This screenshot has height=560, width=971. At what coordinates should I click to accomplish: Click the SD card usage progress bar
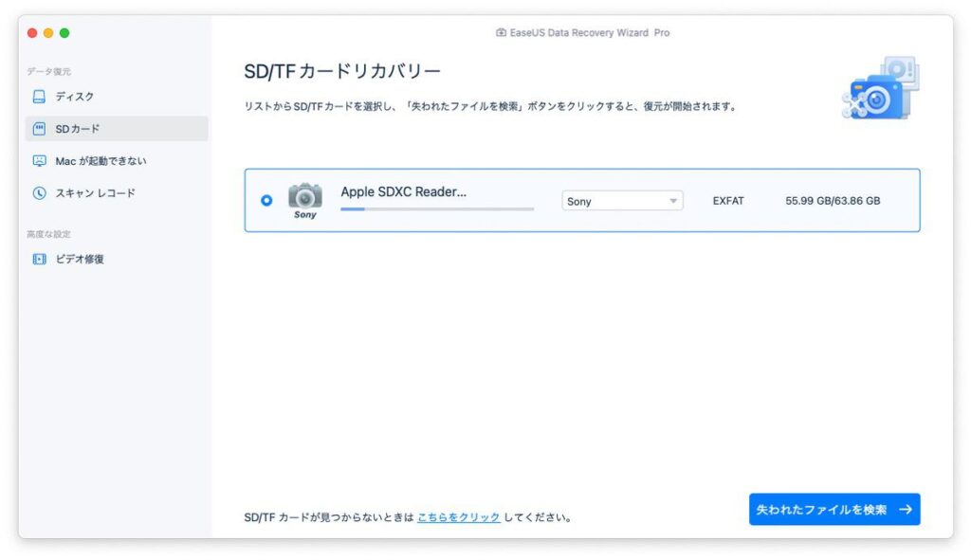tap(437, 209)
